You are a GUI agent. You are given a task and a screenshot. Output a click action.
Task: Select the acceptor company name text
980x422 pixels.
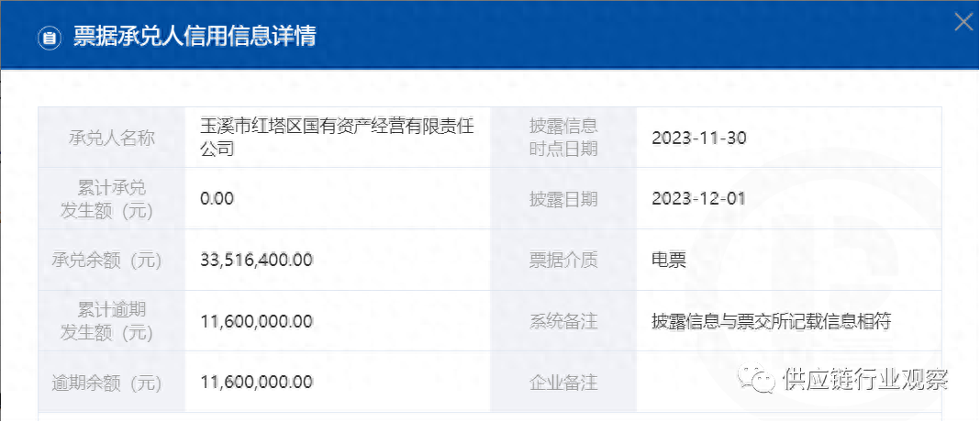click(337, 138)
